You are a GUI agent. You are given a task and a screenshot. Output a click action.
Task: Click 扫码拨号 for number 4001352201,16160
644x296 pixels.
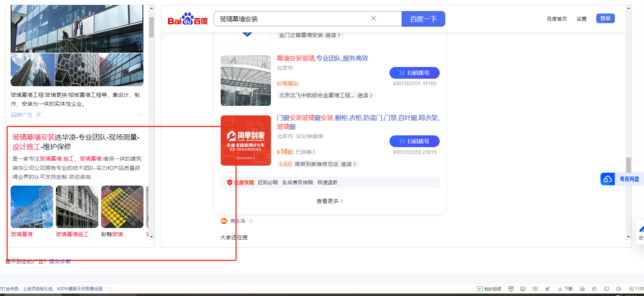[x=414, y=73]
